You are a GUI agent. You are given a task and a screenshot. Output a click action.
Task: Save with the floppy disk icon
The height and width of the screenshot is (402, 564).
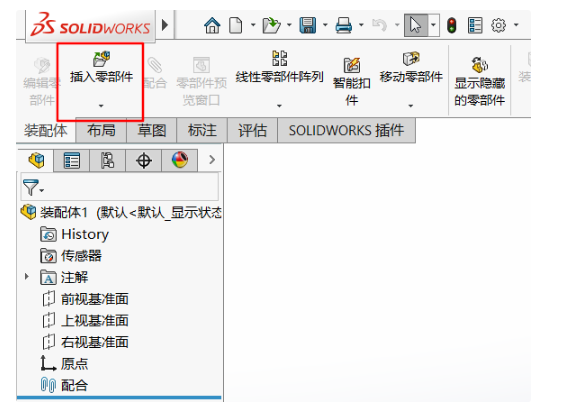pyautogui.click(x=308, y=25)
